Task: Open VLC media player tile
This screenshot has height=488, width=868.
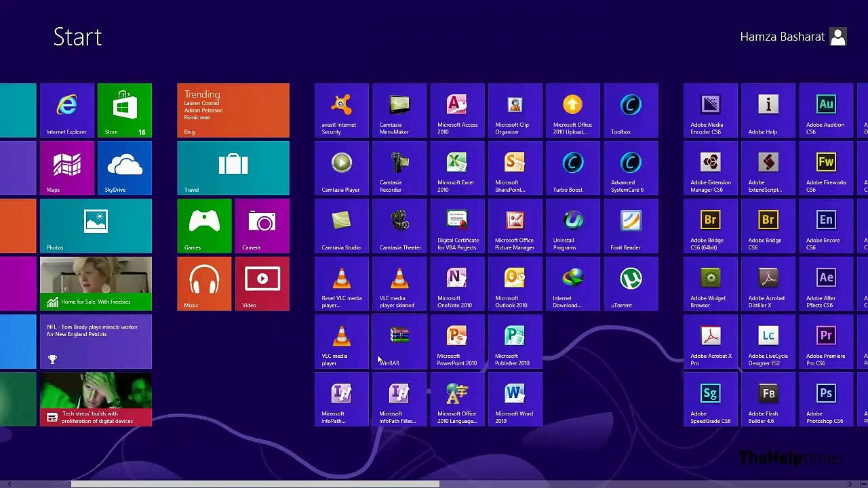Action: pyautogui.click(x=342, y=342)
